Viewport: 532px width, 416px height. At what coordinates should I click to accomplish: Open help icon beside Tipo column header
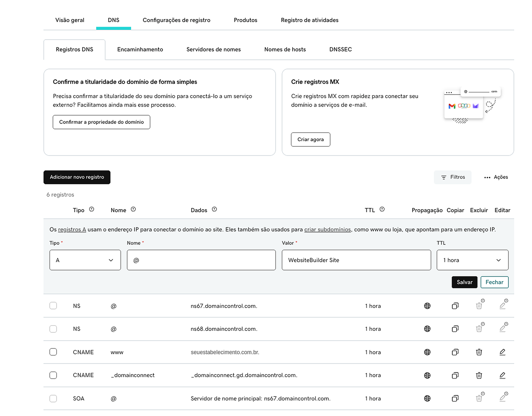click(91, 209)
